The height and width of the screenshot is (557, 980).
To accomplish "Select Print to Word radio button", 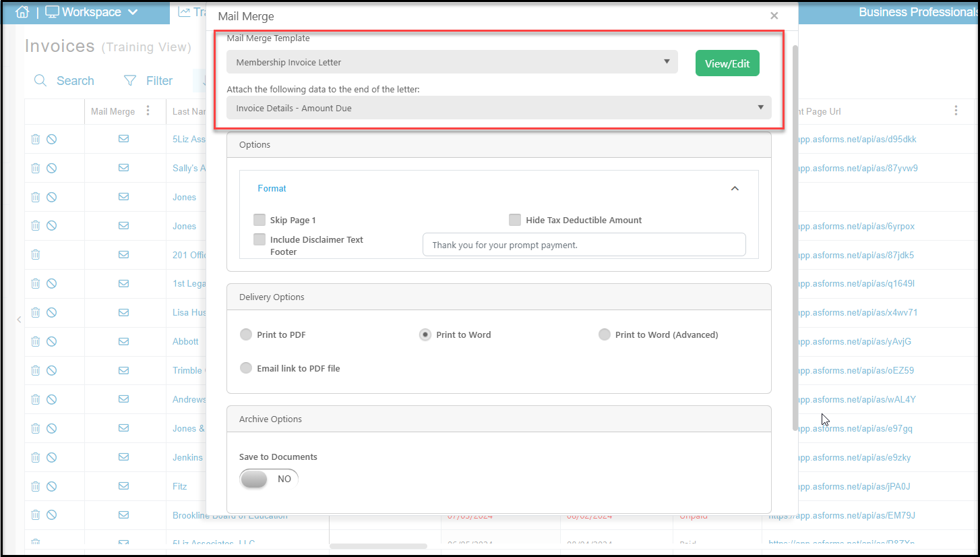I will (x=425, y=334).
